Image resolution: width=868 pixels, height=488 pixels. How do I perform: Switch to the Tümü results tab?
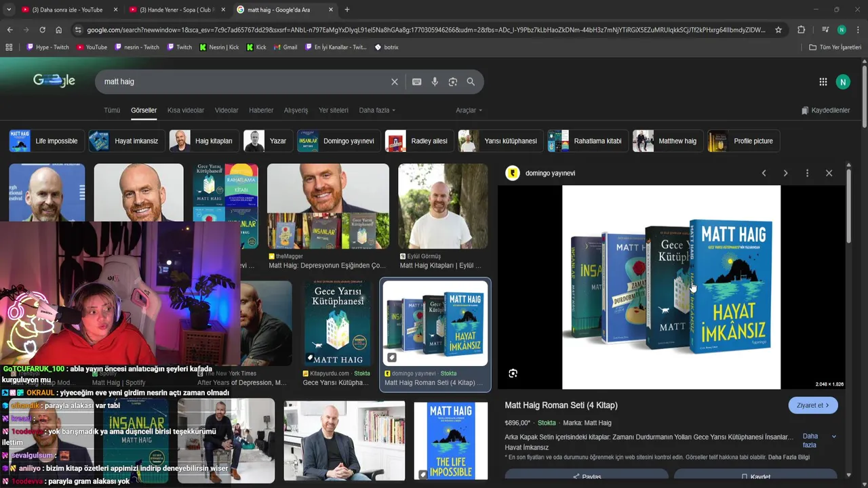pos(112,110)
